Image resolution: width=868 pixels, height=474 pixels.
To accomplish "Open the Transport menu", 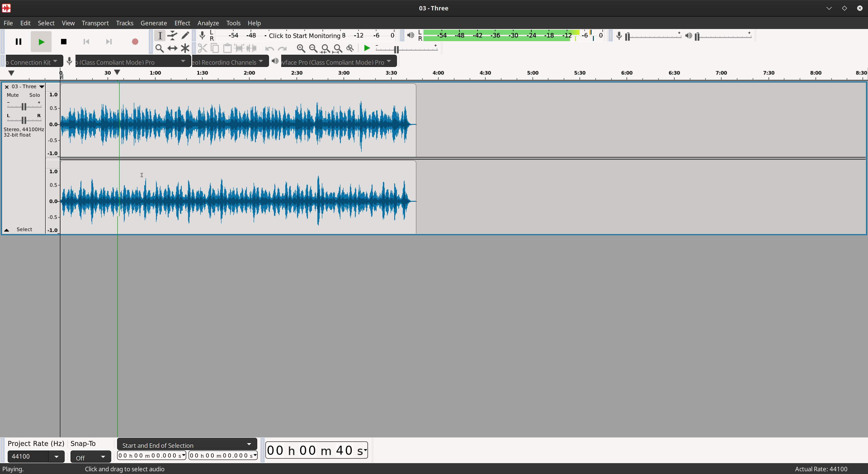I will coord(95,23).
